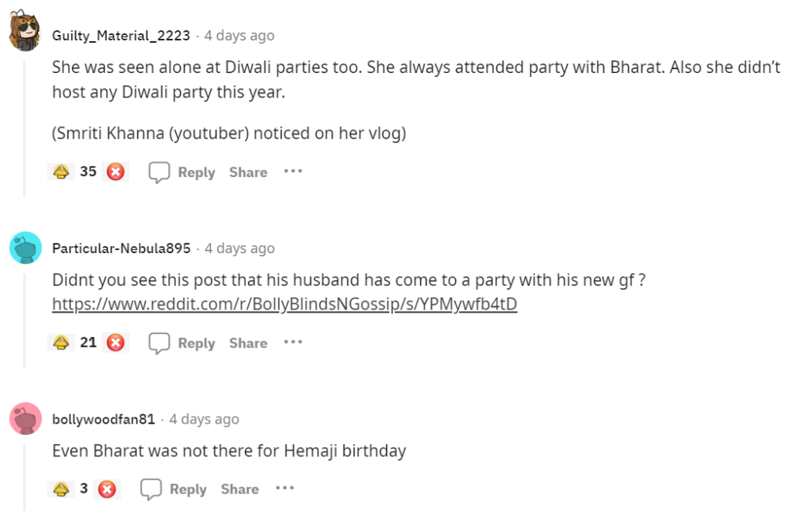Viewport: 812px width, 511px height.
Task: Open the BollyBlindsNGossip reddit link
Action: (x=285, y=304)
